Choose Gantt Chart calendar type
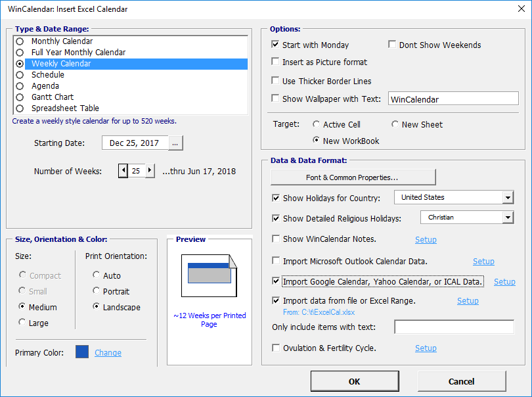The width and height of the screenshot is (532, 397). [x=19, y=97]
